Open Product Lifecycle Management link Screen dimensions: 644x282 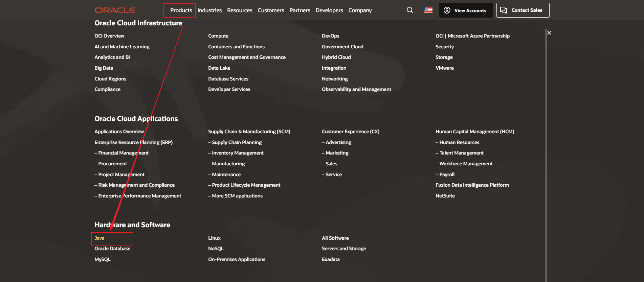point(244,185)
